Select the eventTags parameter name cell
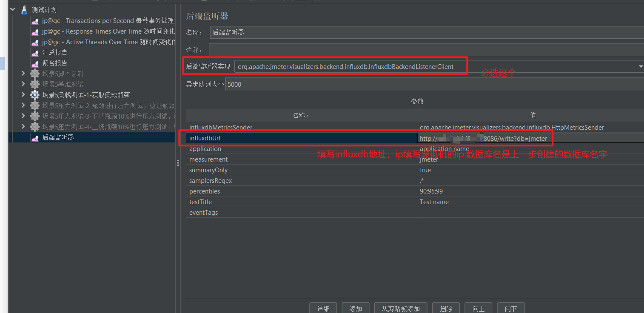Viewport: 644px width, 313px height. click(x=302, y=213)
